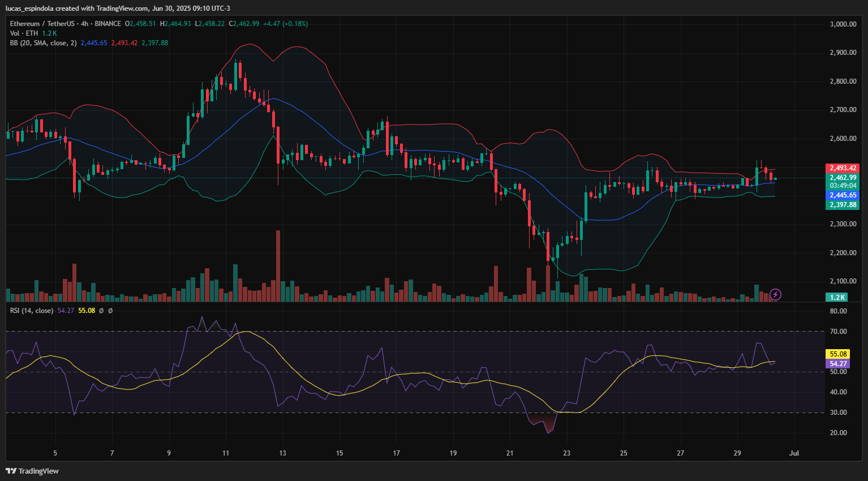The image size is (868, 481).
Task: Click the BB (20, SMA, close, 2) indicator label
Action: 43,43
